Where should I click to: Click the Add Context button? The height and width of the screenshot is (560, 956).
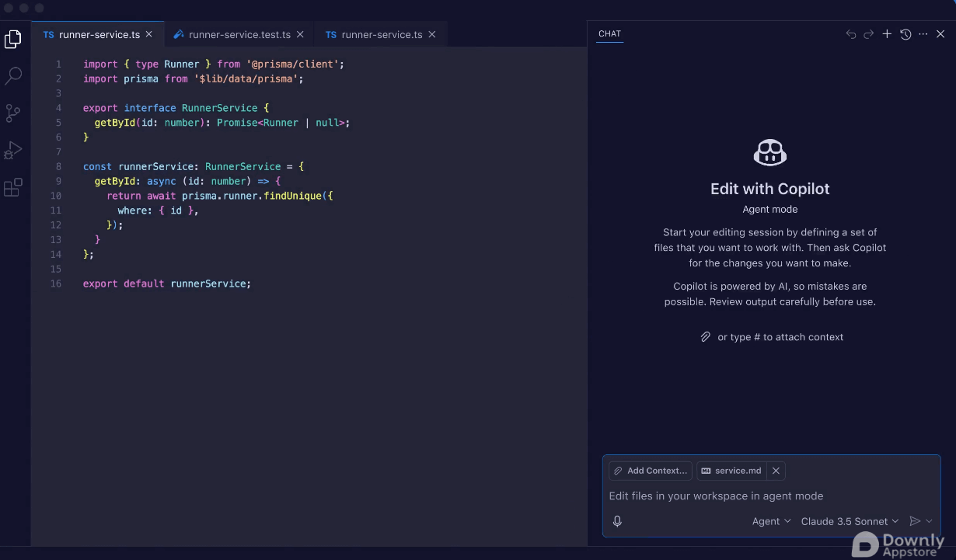click(x=651, y=471)
